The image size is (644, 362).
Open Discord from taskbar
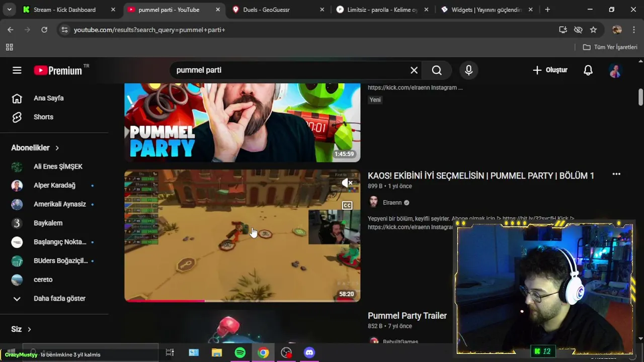(x=309, y=353)
